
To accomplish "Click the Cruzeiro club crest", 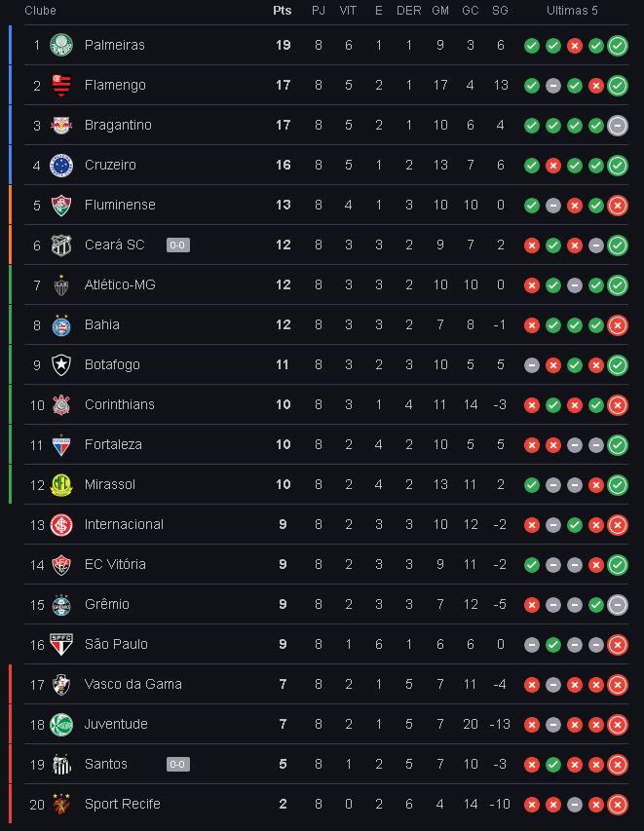I will coord(61,166).
